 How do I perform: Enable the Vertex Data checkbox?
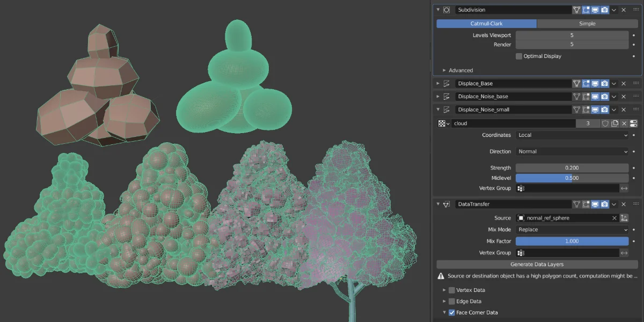[451, 290]
